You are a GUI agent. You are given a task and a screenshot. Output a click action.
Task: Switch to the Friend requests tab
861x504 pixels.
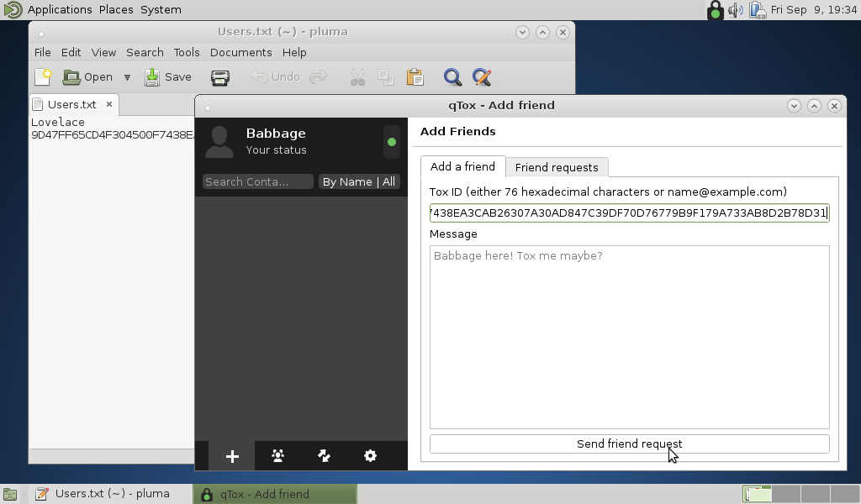556,167
